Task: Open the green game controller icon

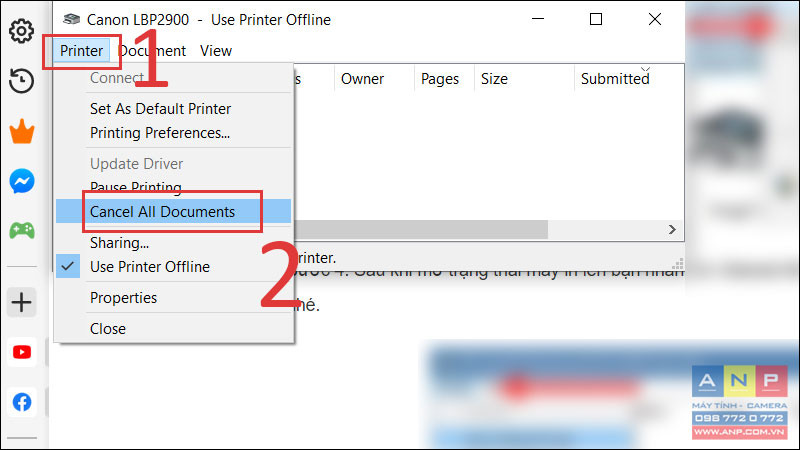Action: tap(22, 231)
